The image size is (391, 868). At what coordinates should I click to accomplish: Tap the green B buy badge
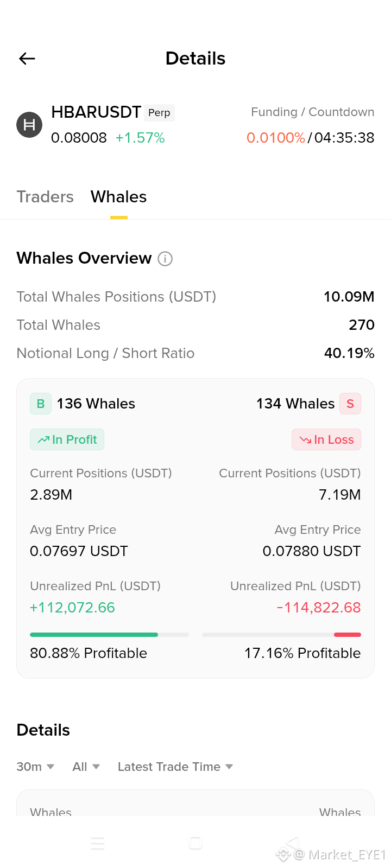tap(41, 404)
